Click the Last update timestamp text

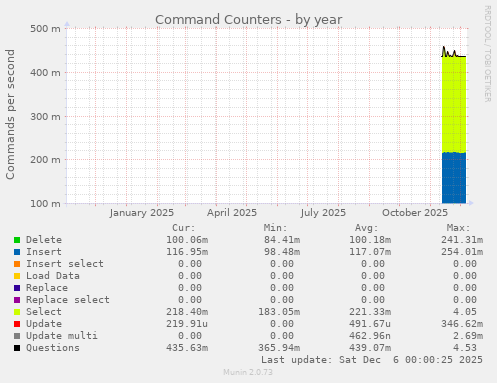pos(372,360)
